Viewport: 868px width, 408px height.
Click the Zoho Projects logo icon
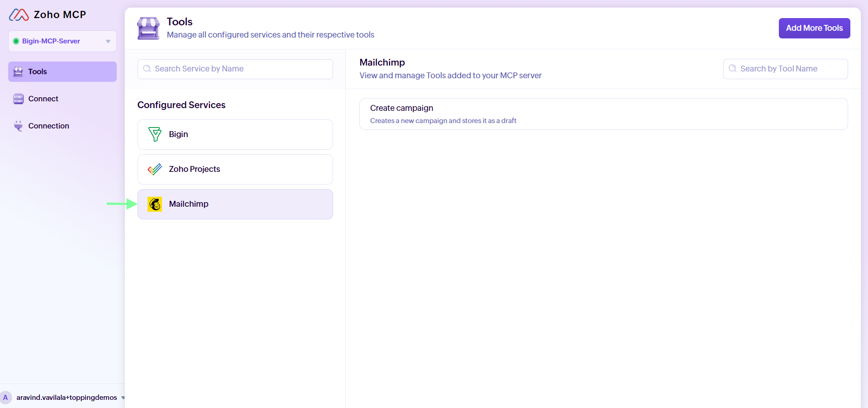tap(155, 169)
